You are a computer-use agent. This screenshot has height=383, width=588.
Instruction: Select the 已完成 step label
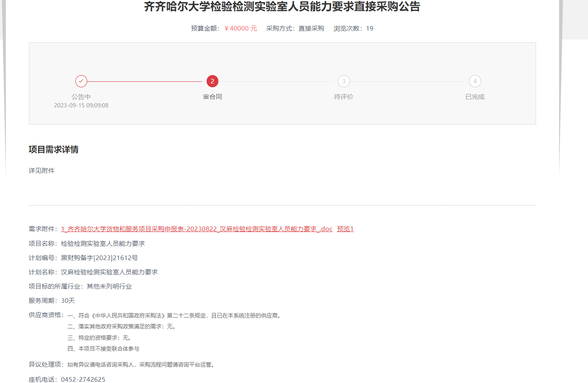coord(475,97)
